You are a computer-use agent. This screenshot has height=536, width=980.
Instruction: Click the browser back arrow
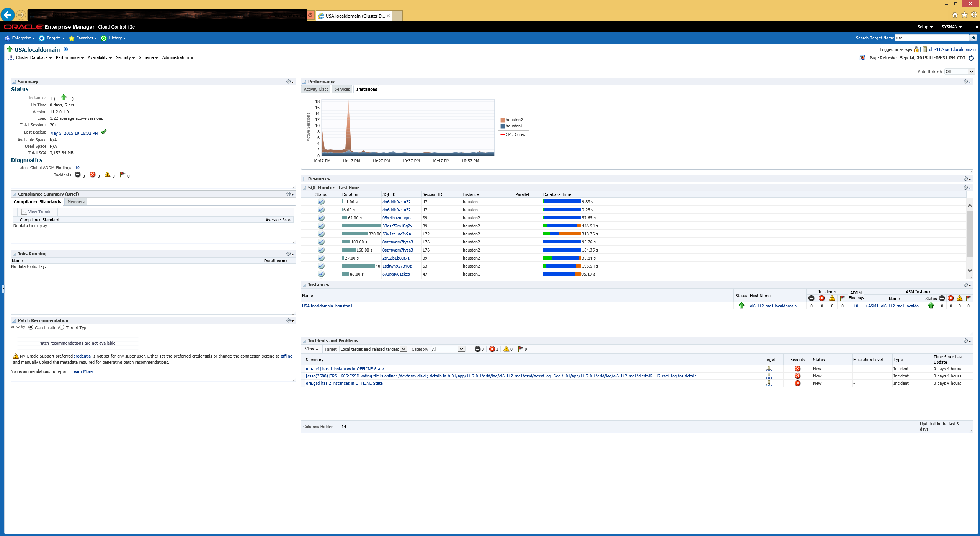tap(8, 15)
